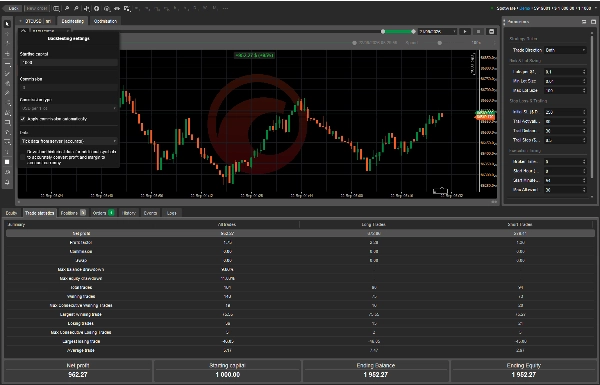Click the Speed slider handle
This screenshot has width=600, height=385.
click(x=440, y=43)
